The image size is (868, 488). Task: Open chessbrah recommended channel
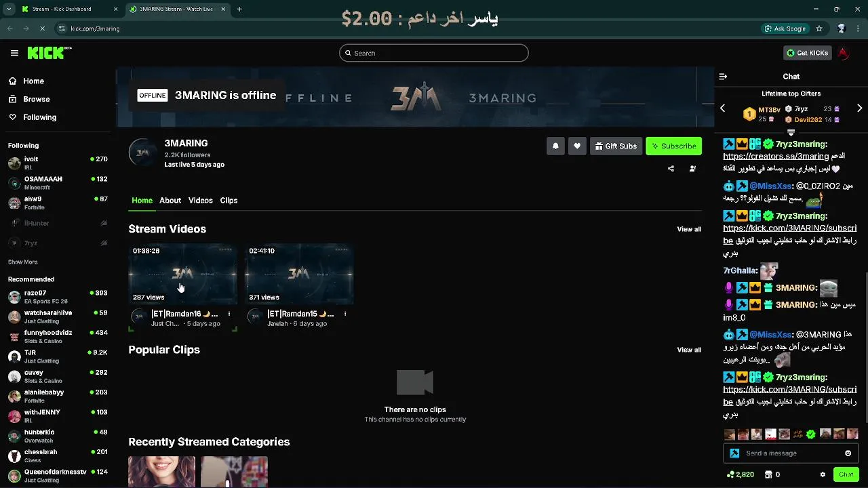(x=58, y=455)
